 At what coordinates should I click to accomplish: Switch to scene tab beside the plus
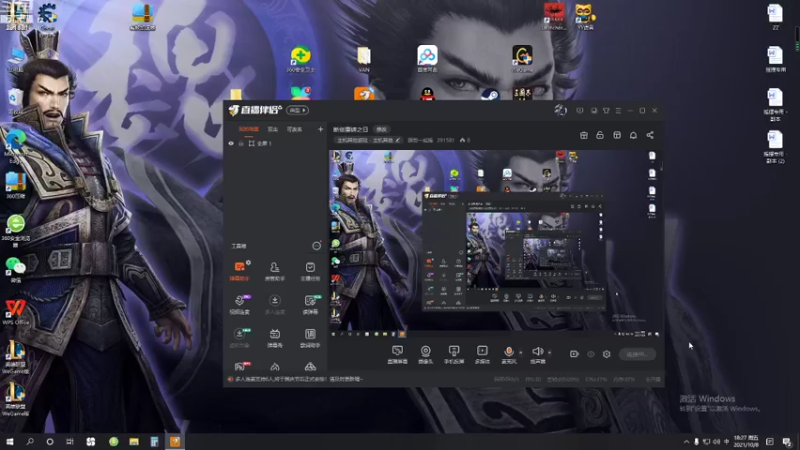294,130
